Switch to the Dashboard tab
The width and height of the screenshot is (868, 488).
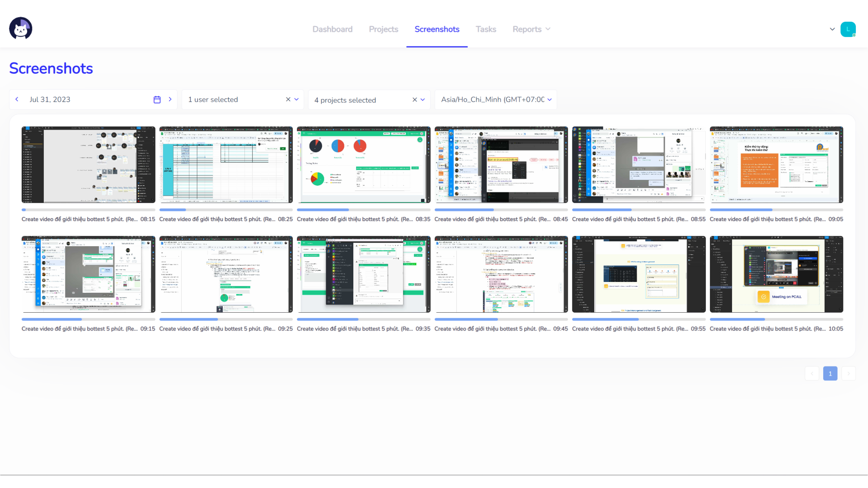pyautogui.click(x=332, y=29)
